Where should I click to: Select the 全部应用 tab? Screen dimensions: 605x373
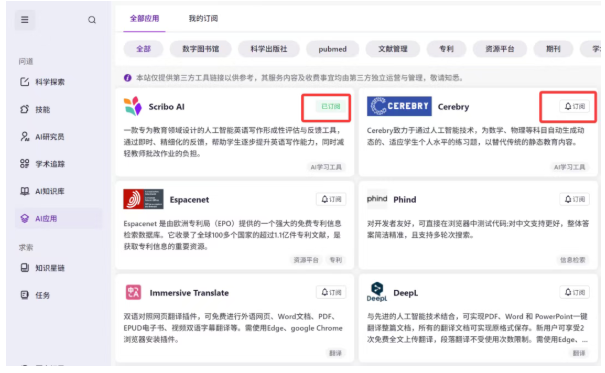(x=144, y=19)
